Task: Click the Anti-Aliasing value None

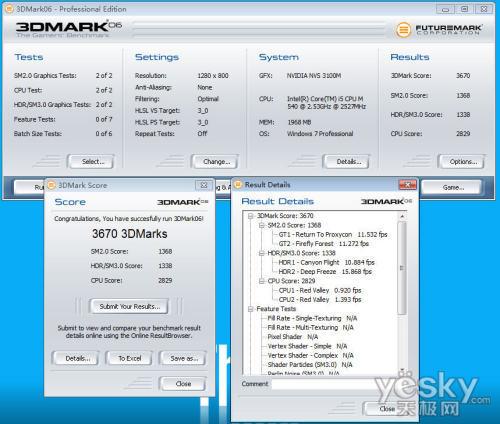Action: coord(205,87)
